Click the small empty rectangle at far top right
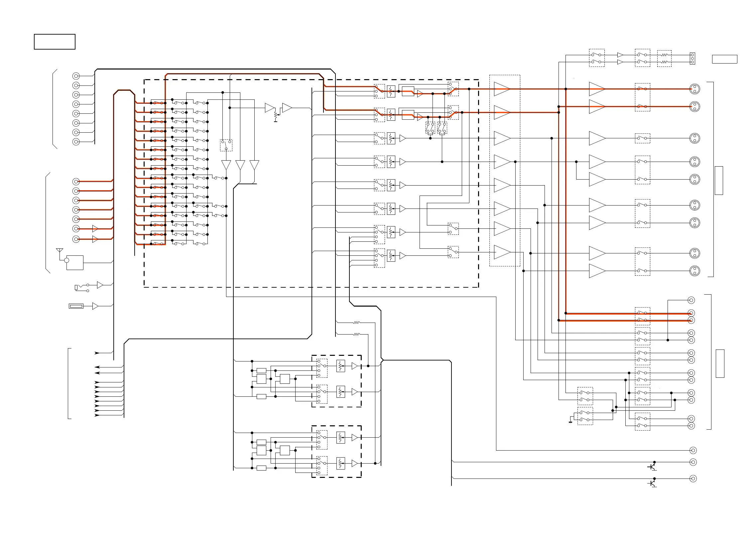 pyautogui.click(x=724, y=59)
